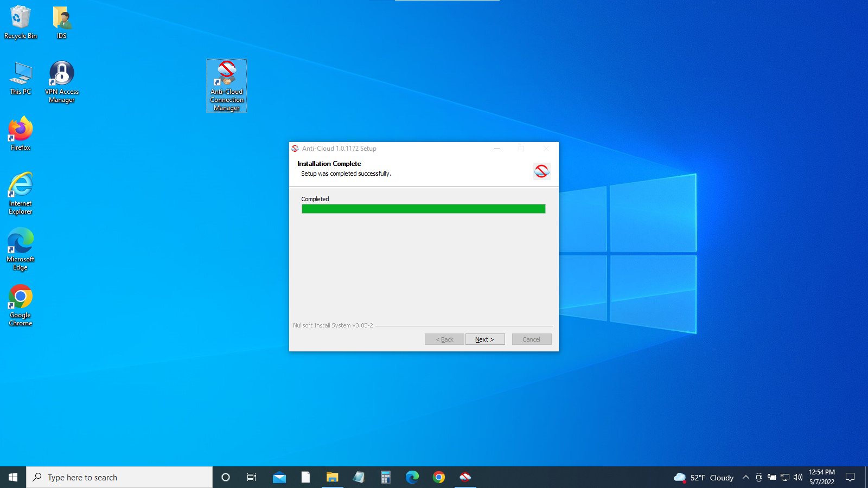The width and height of the screenshot is (868, 488).
Task: Open the weather widget showing 52°F Cloudy
Action: point(704,478)
